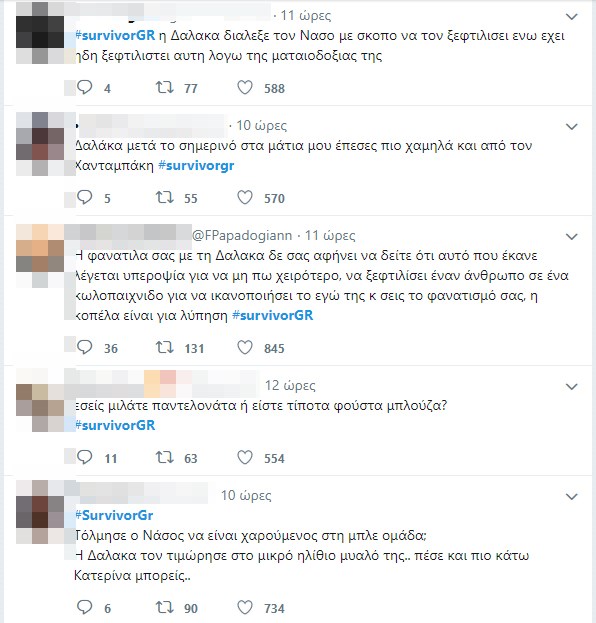Like the tweet with 734 likes
This screenshot has height=623, width=596.
245,608
